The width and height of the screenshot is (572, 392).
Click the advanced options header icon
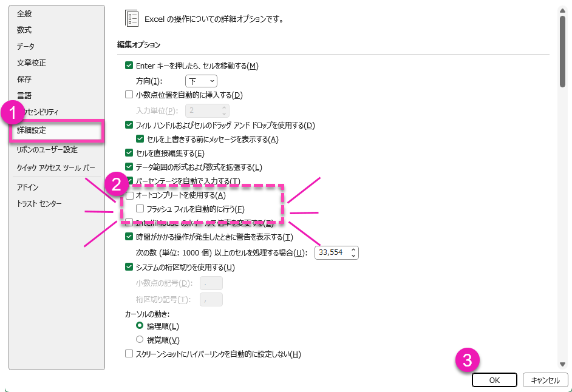pyautogui.click(x=132, y=18)
